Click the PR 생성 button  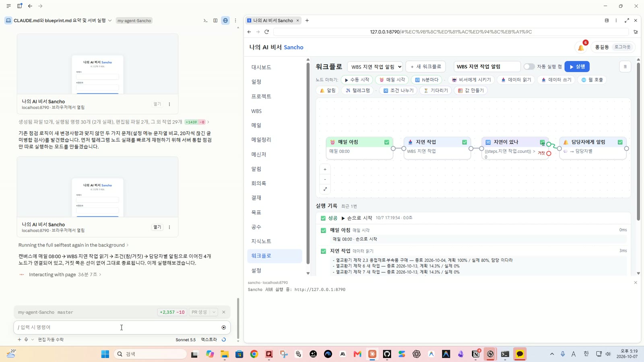pos(199,312)
